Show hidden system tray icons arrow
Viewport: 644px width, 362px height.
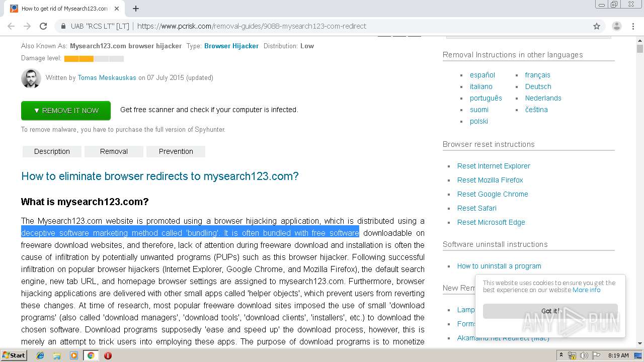click(561, 355)
